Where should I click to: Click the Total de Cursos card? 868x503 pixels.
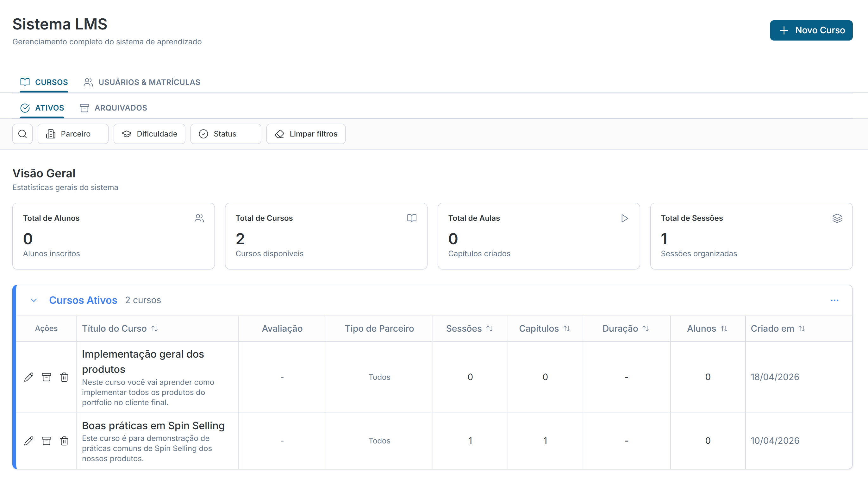[326, 236]
